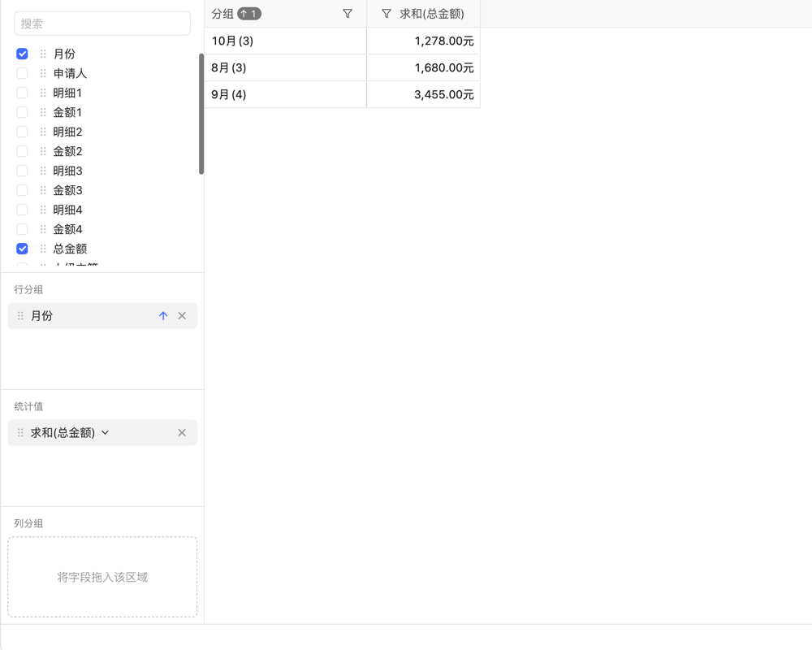The image size is (812, 650).
Task: Open the 求和(总金额) aggregation dropdown
Action: [104, 432]
